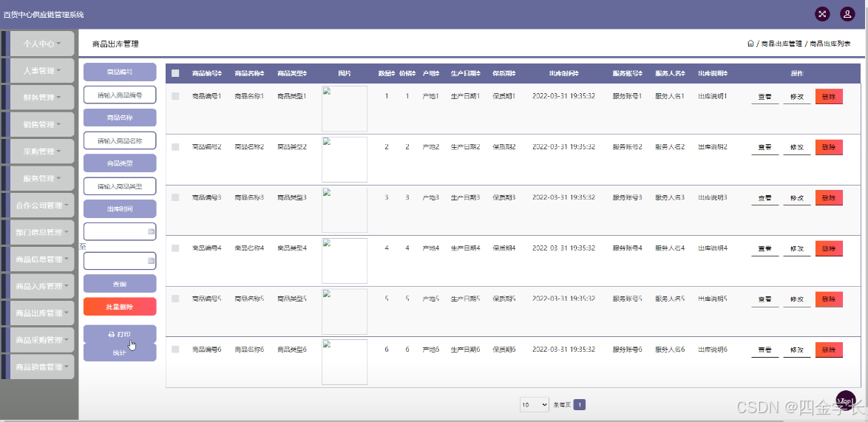Expand the 个人中心 sidebar menu
This screenshot has width=868, height=422.
point(42,43)
